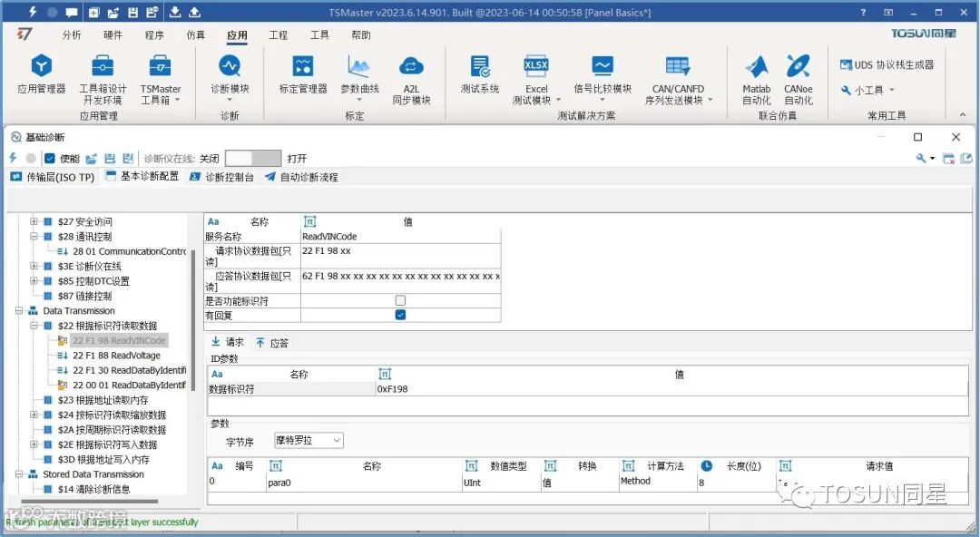Viewport: 980px width, 537px height.
Task: Click the save icon in title bar
Action: pos(133,12)
